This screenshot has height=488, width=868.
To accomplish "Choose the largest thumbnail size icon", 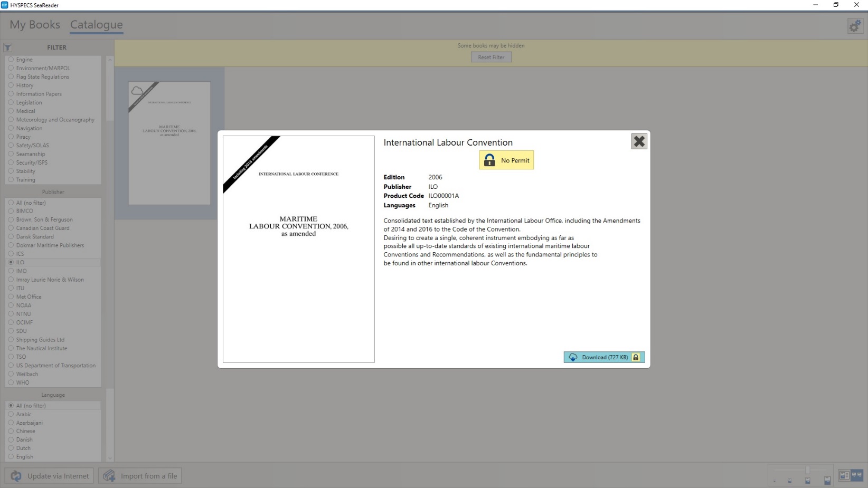I will pyautogui.click(x=827, y=481).
